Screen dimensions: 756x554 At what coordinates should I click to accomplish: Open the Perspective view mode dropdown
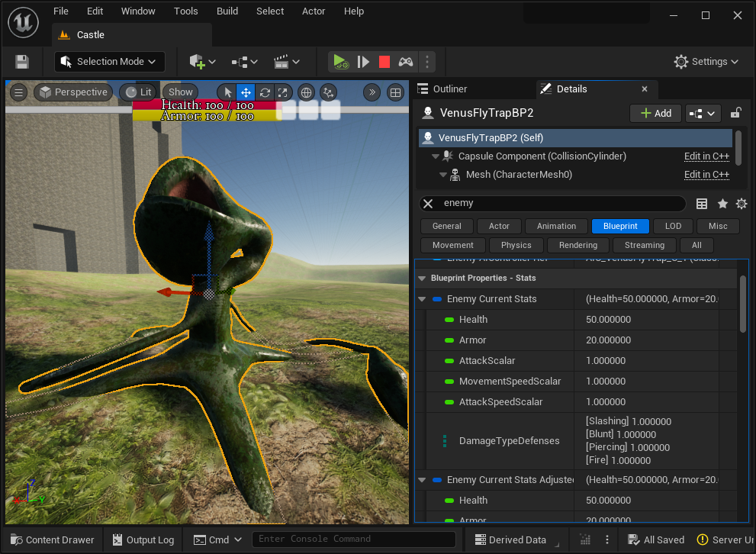click(73, 92)
